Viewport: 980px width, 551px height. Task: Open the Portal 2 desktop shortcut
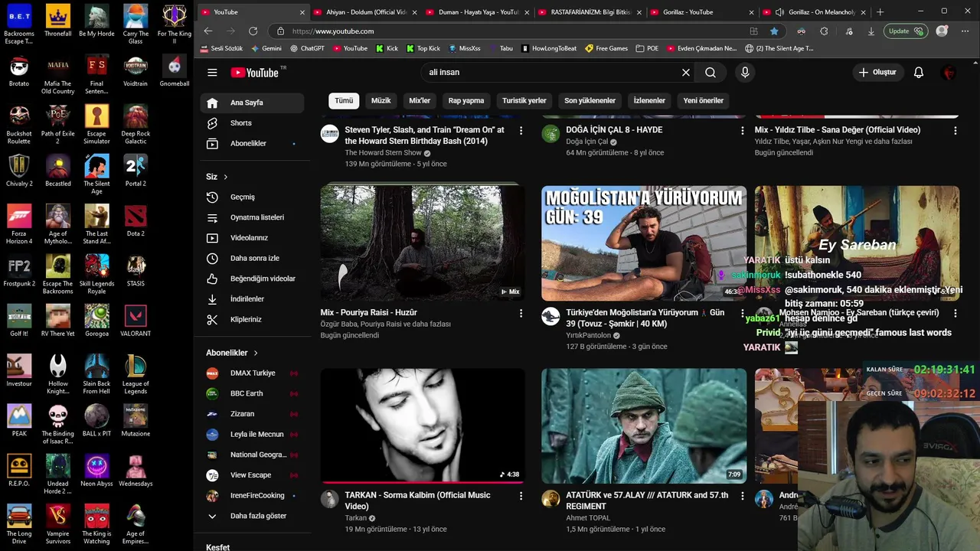click(136, 171)
